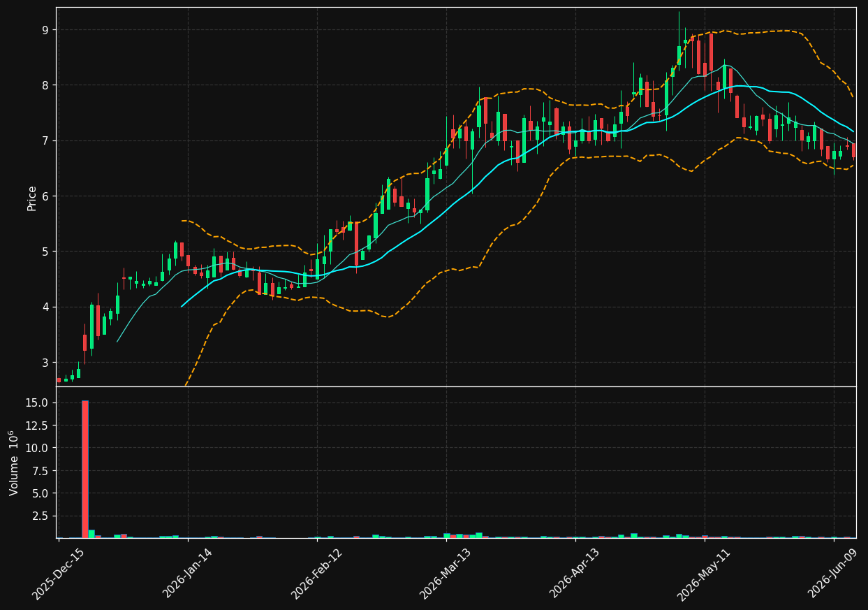Click the 2025-Dec-15 date label

[58, 574]
